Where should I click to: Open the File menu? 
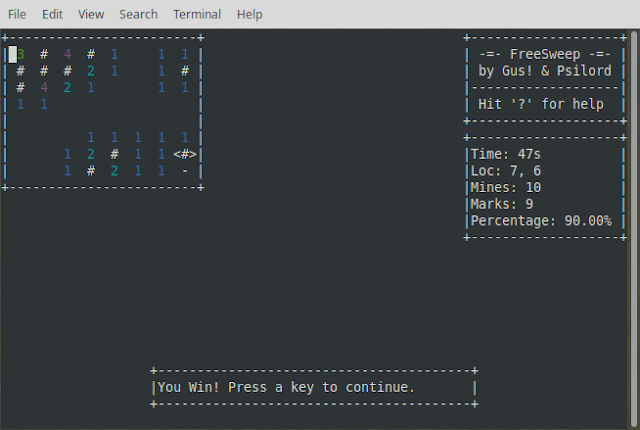click(x=17, y=14)
